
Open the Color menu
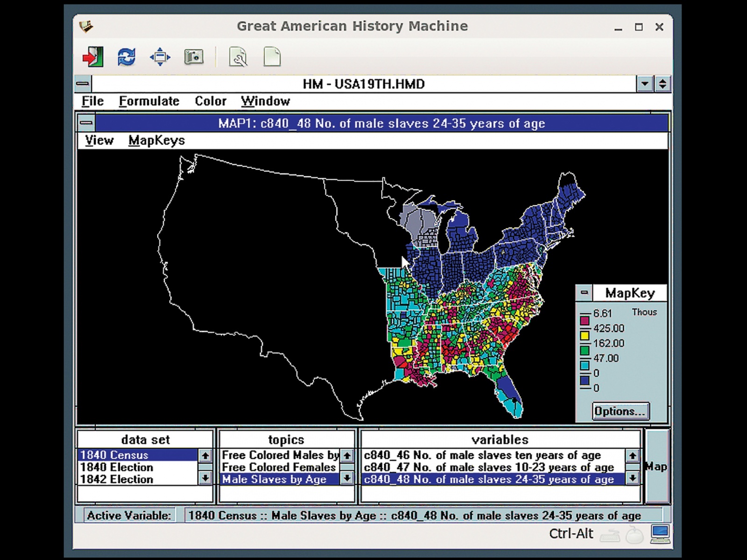point(211,101)
